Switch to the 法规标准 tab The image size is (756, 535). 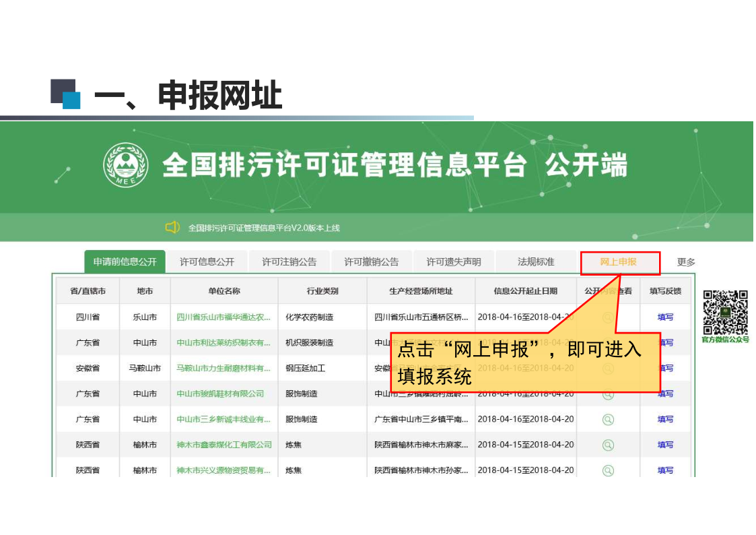tap(536, 262)
